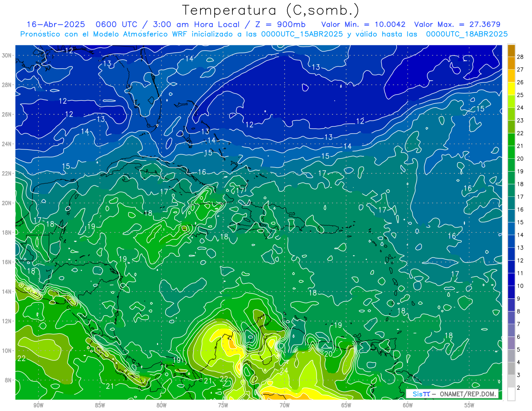Click the '65W' longitude axis label
The image size is (532, 411).
point(346,405)
